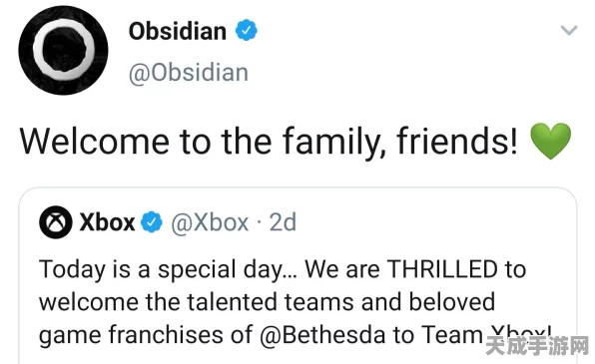Viewport: 595px width, 364px height.
Task: Open the @Xbox handle in quoted tweet
Action: [x=210, y=222]
